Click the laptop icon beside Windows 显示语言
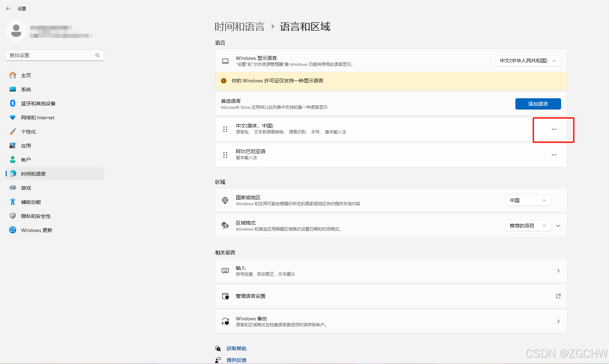This screenshot has height=364, width=609. pyautogui.click(x=225, y=61)
